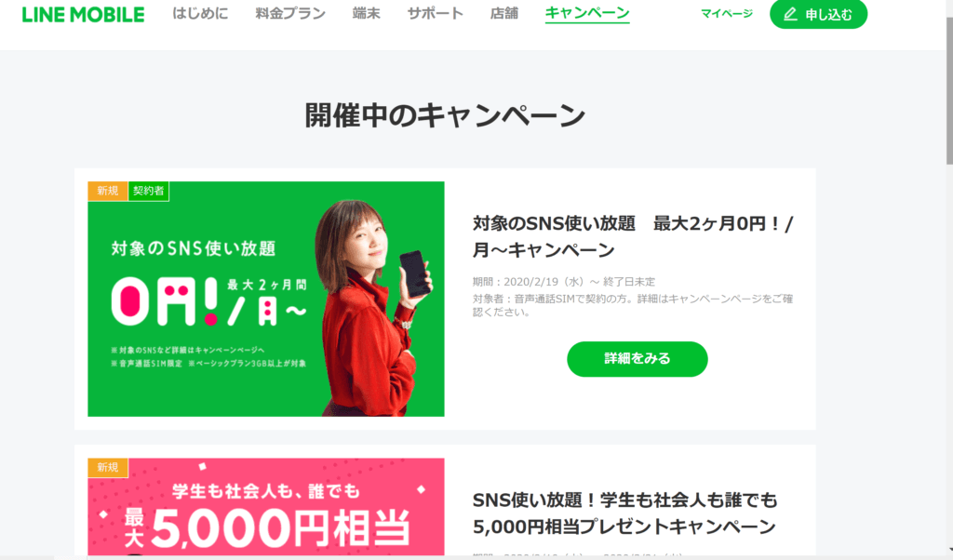The width and height of the screenshot is (953, 560).
Task: Click the 対象のSNS使い放題 最大2ヶ月0円 campaign title
Action: tap(633, 237)
